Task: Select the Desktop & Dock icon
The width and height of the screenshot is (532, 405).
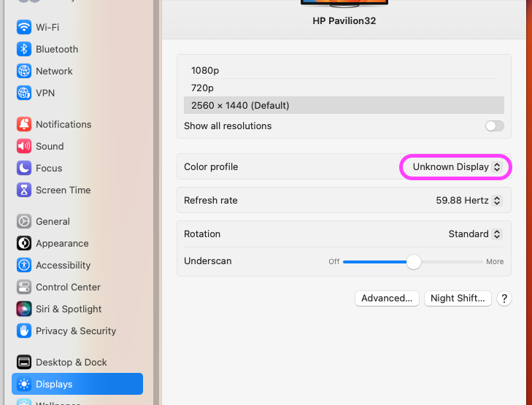Action: 24,362
